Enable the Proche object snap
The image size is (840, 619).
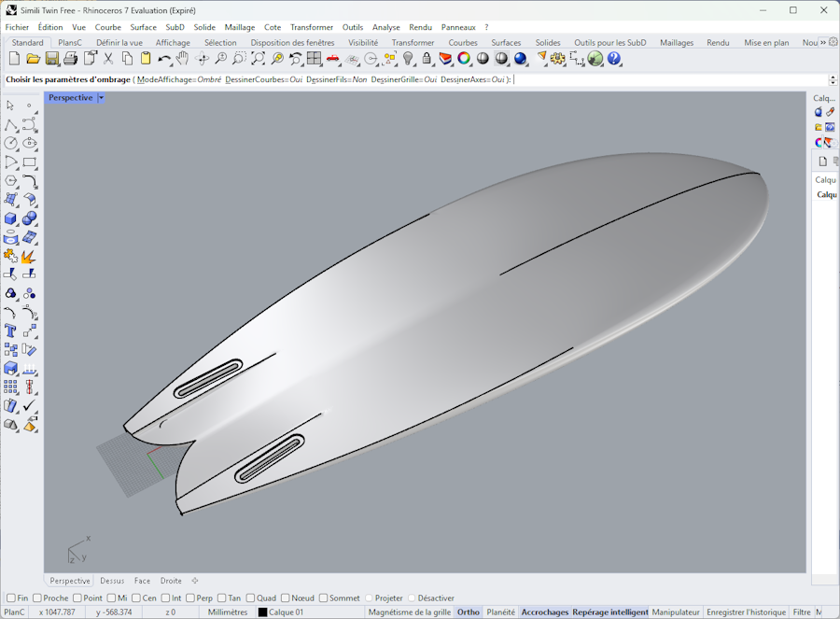pos(37,598)
